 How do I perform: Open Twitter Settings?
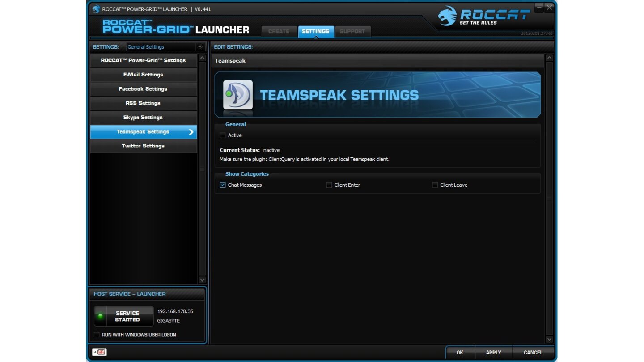pyautogui.click(x=143, y=146)
